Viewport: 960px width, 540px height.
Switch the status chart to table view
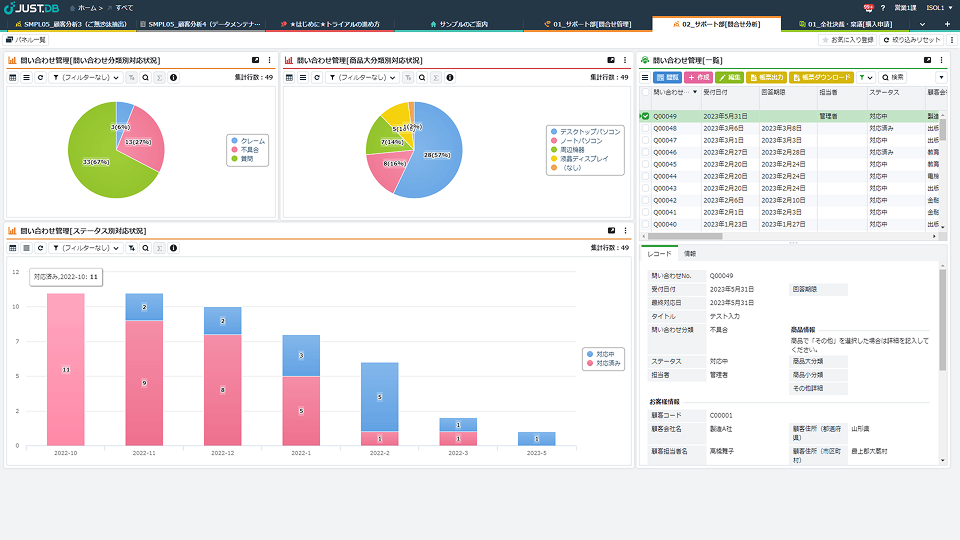point(13,247)
